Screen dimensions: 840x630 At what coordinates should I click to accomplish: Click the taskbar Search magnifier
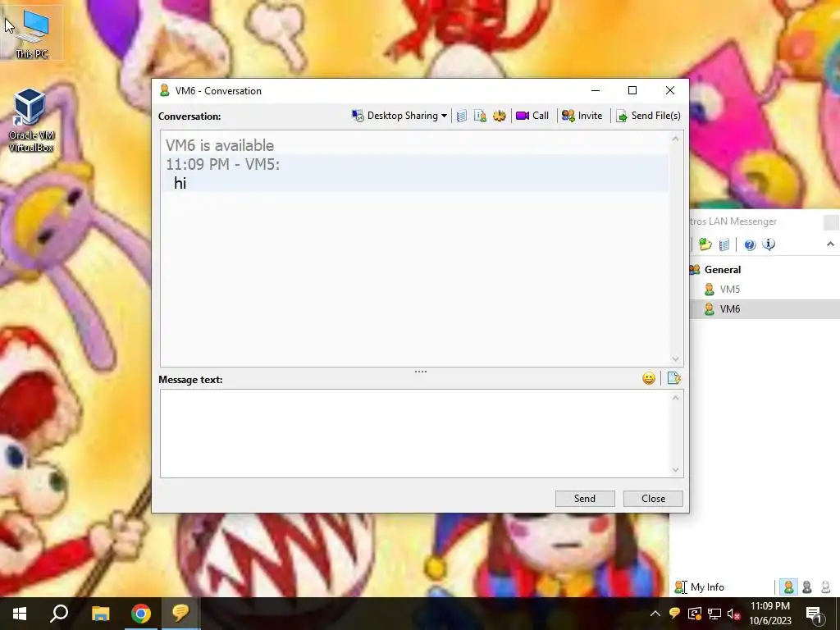(x=59, y=614)
